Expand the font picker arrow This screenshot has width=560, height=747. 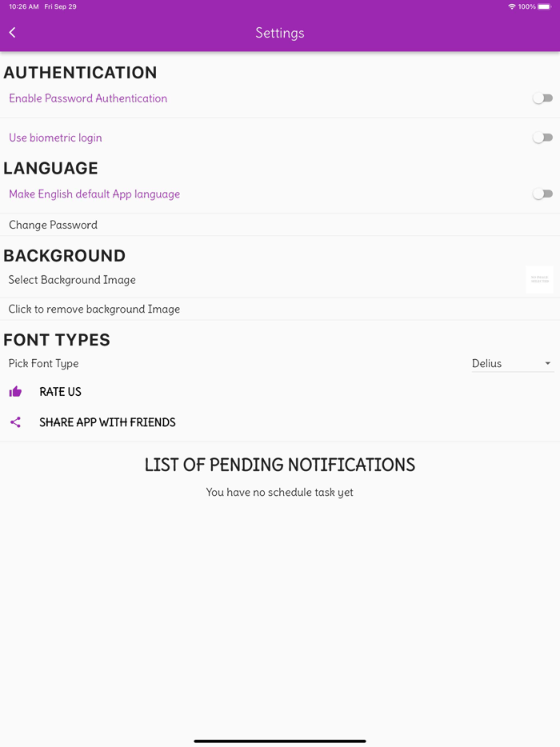549,363
